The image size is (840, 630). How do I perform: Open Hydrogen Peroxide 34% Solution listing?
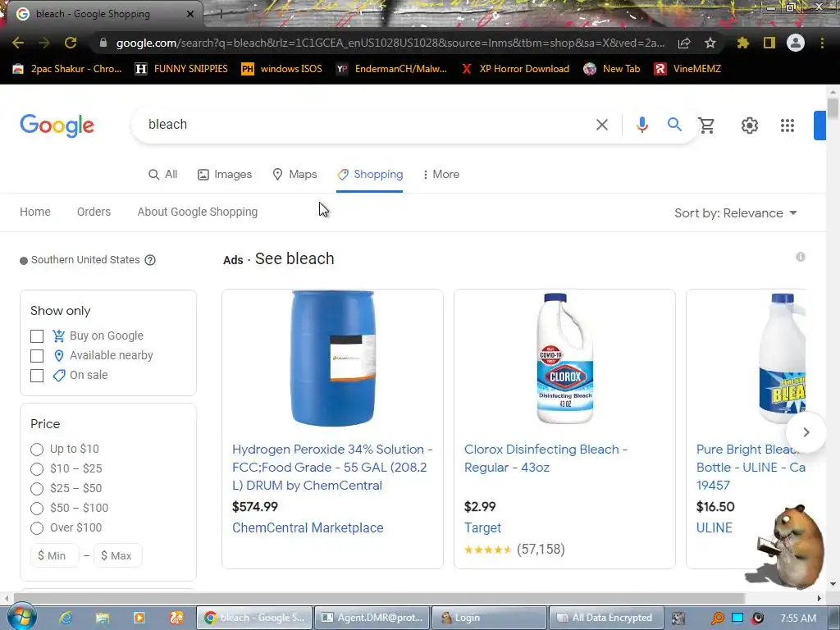pyautogui.click(x=332, y=467)
